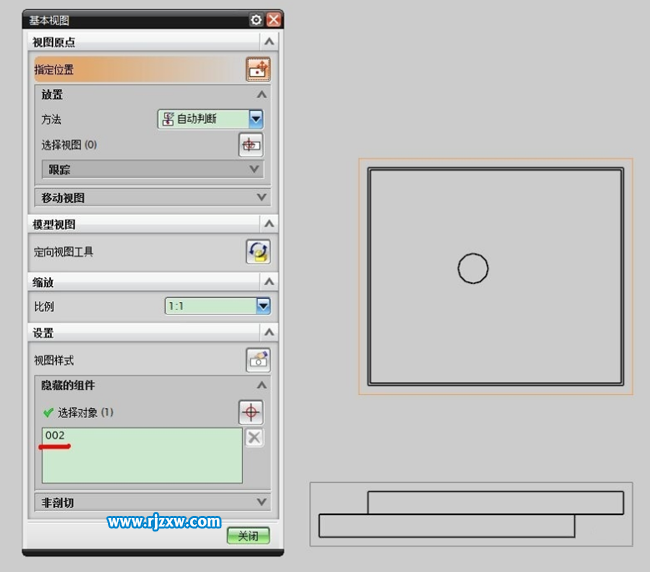The width and height of the screenshot is (650, 572).
Task: Open the Method (方法) dropdown
Action: point(256,119)
